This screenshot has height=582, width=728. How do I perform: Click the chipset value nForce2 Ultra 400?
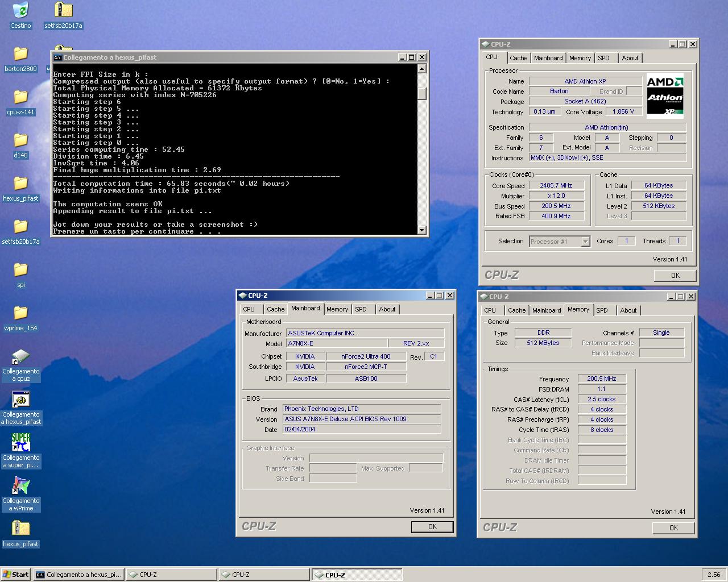click(x=366, y=356)
